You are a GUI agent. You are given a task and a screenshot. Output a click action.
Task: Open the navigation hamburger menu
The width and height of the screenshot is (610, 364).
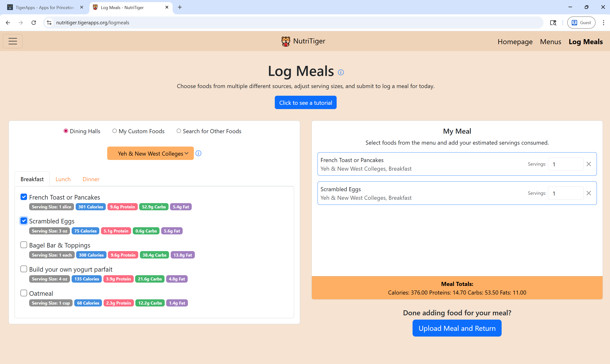pos(12,41)
